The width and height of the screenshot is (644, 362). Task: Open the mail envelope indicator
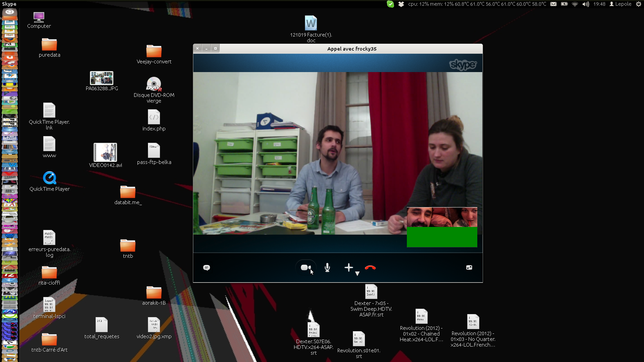click(553, 4)
